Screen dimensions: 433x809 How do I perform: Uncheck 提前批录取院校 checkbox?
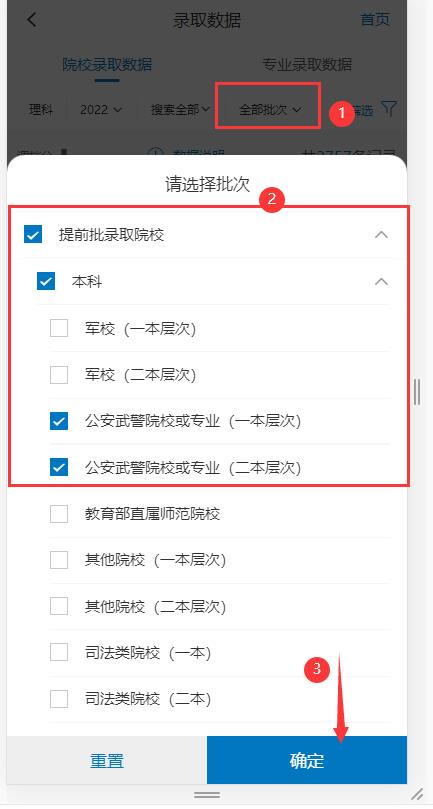click(x=33, y=235)
